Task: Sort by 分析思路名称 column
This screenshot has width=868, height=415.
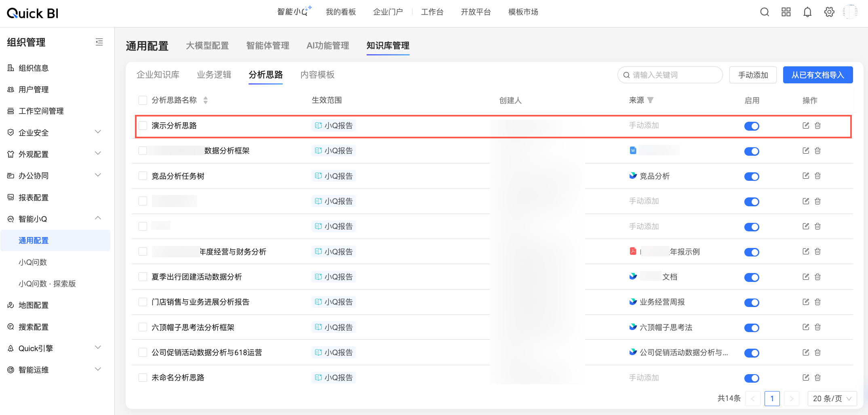Action: click(x=206, y=100)
